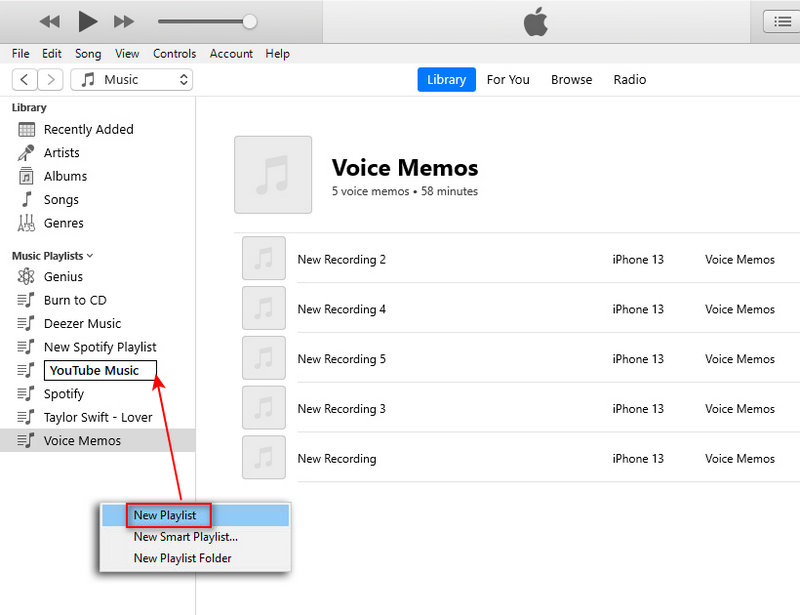This screenshot has width=800, height=615.
Task: Open the Music media type dropdown
Action: coord(131,79)
